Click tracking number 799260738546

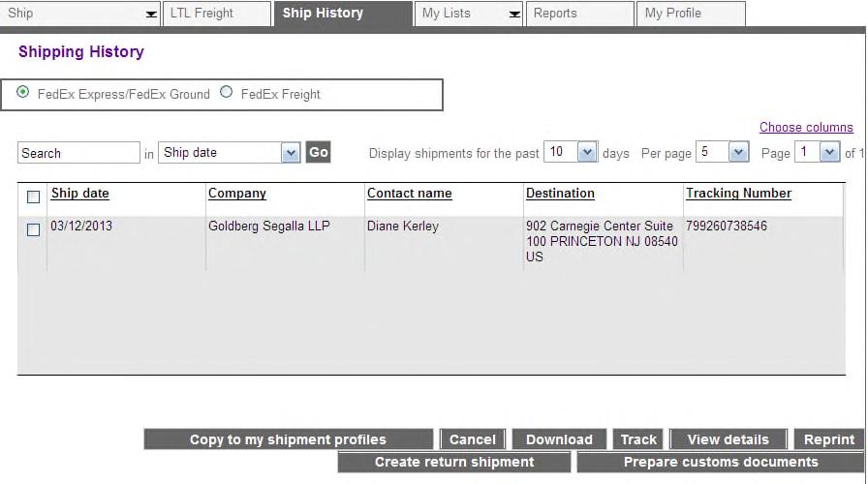click(x=727, y=226)
